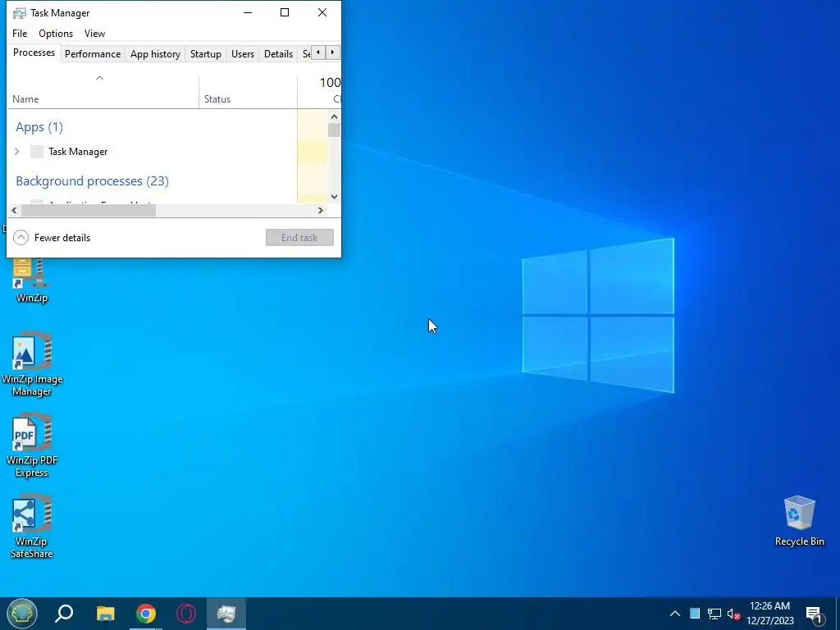This screenshot has width=840, height=630.
Task: Switch to the Startup tab
Action: click(206, 53)
